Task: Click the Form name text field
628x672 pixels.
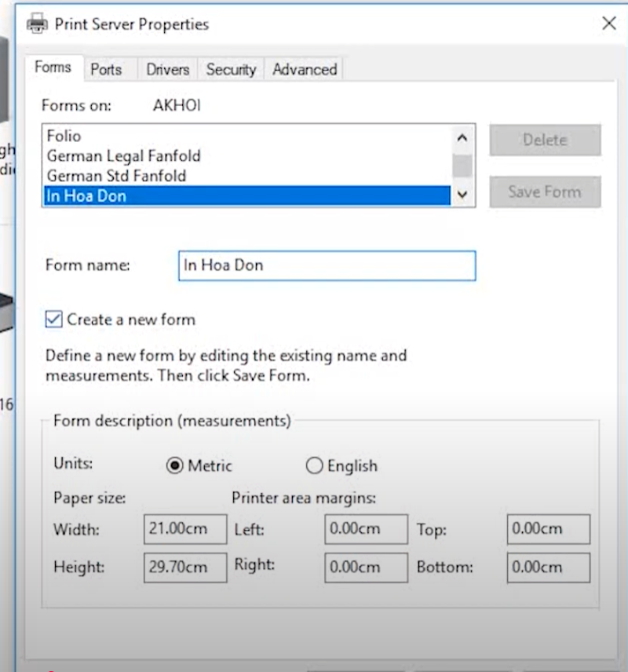Action: click(x=327, y=265)
